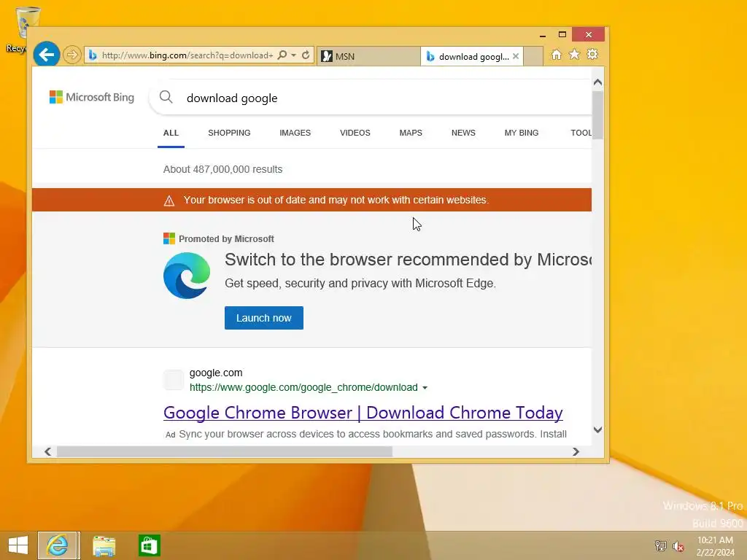
Task: Click the About 487,000,000 results text
Action: coord(222,169)
